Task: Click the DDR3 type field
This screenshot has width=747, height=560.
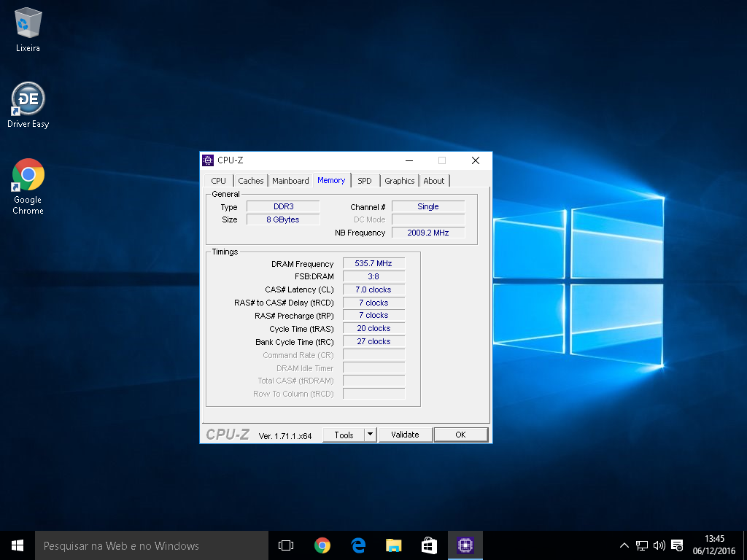Action: pyautogui.click(x=284, y=206)
